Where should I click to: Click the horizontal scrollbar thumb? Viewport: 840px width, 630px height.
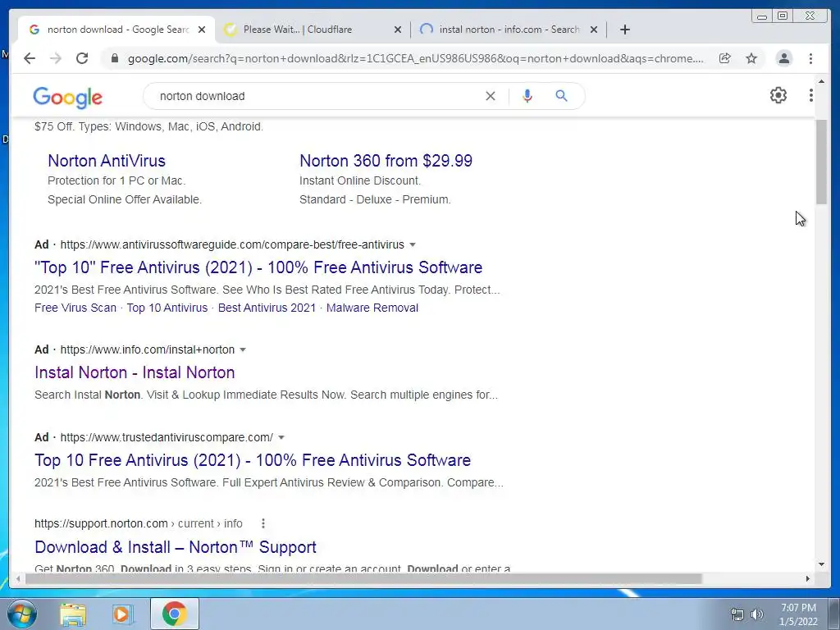pos(363,578)
